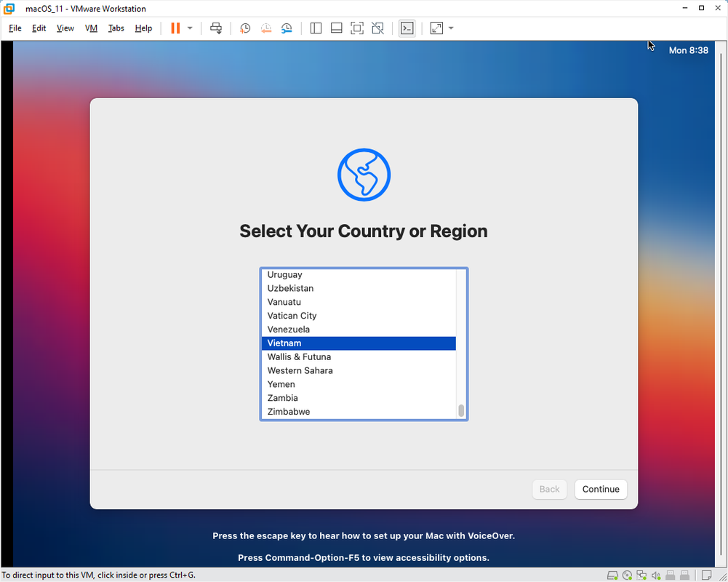Toggle the thumbnail bar view
This screenshot has height=582, width=728.
[336, 28]
